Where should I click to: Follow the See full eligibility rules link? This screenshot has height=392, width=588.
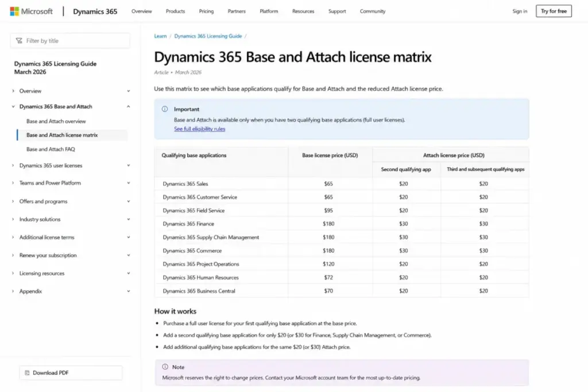199,129
